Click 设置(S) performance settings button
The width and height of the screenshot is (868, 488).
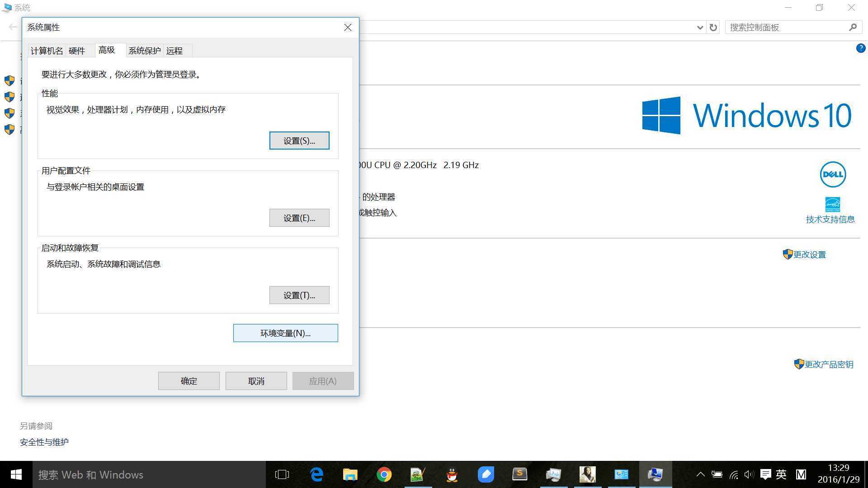click(299, 141)
